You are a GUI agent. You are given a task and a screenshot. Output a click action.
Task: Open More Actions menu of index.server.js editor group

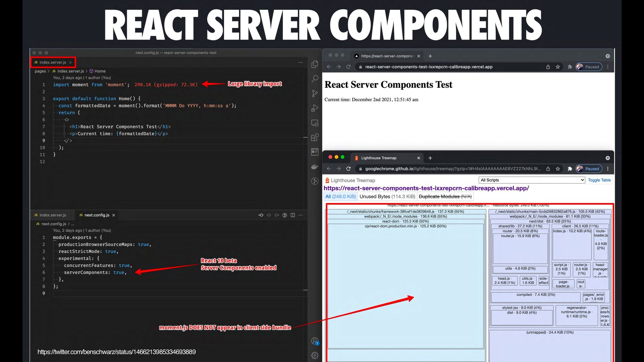point(301,62)
